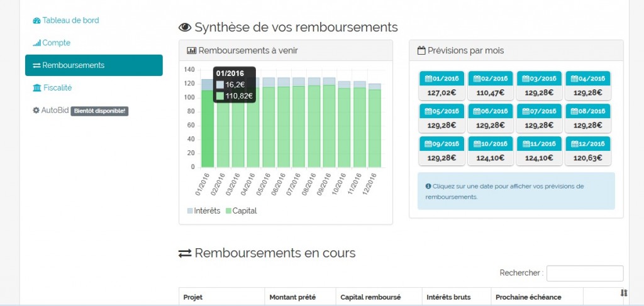644x306 pixels.
Task: Focus the Rechercher search field
Action: 585,273
